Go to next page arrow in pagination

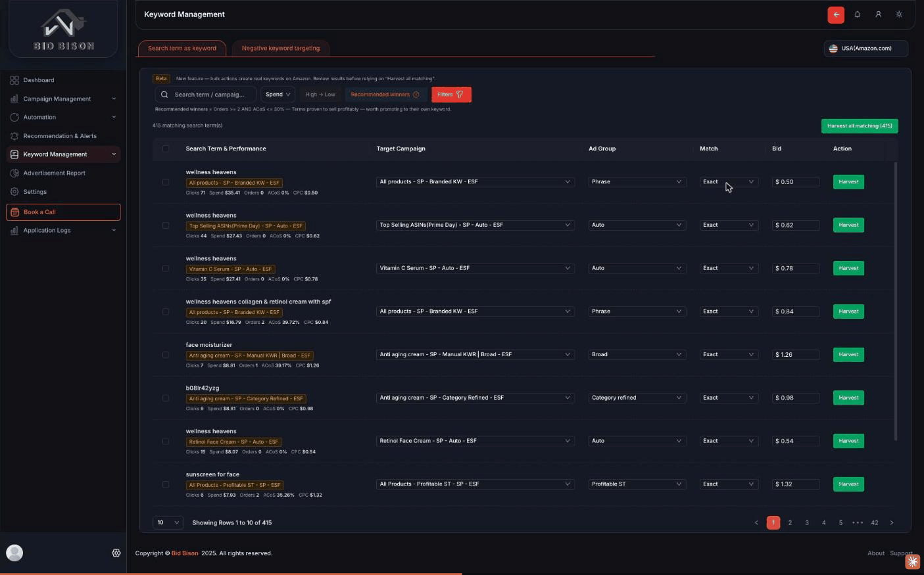[892, 523]
